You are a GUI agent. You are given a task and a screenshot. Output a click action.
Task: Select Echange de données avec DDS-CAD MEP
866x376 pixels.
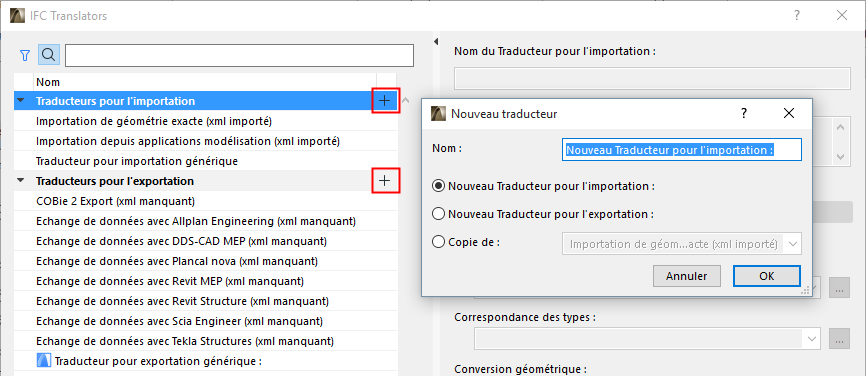[x=205, y=241]
